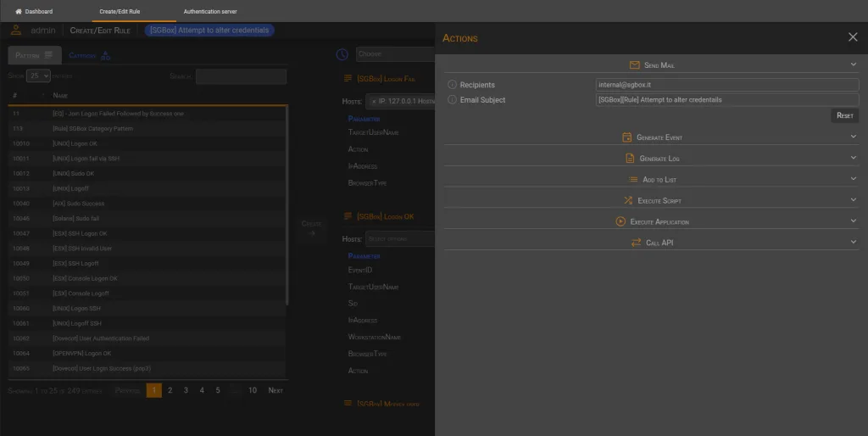Click the Call API arrows icon
The height and width of the screenshot is (436, 868).
tap(636, 242)
